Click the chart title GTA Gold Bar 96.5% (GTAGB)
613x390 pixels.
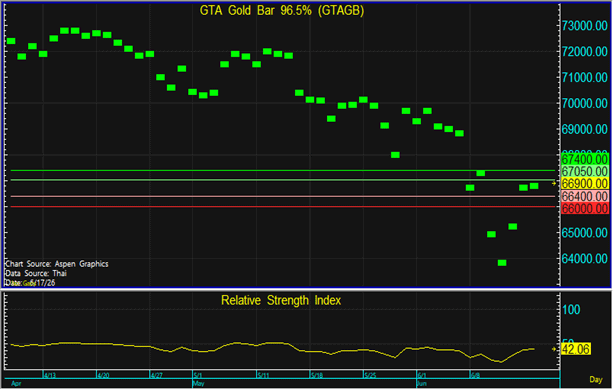coord(281,11)
